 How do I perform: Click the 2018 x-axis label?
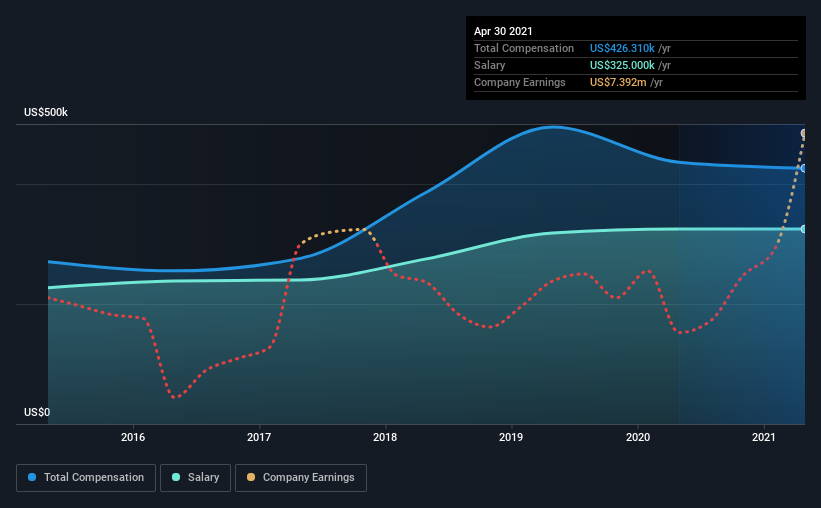(x=385, y=437)
